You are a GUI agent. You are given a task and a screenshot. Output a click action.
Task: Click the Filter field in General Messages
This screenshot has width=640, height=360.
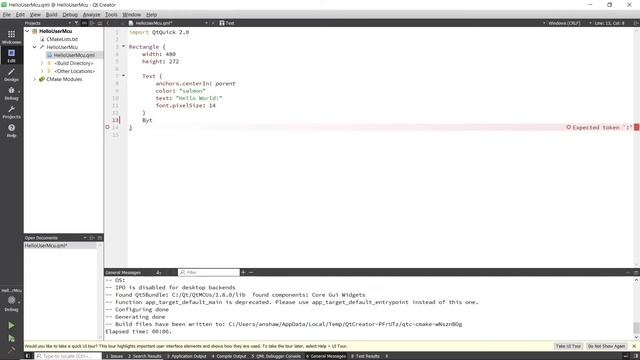tap(209, 272)
